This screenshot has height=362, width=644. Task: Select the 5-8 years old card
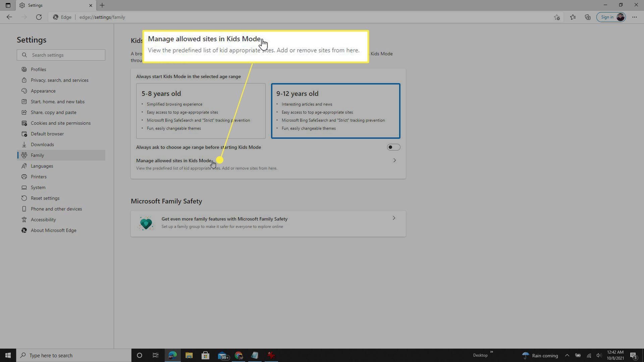tap(201, 111)
